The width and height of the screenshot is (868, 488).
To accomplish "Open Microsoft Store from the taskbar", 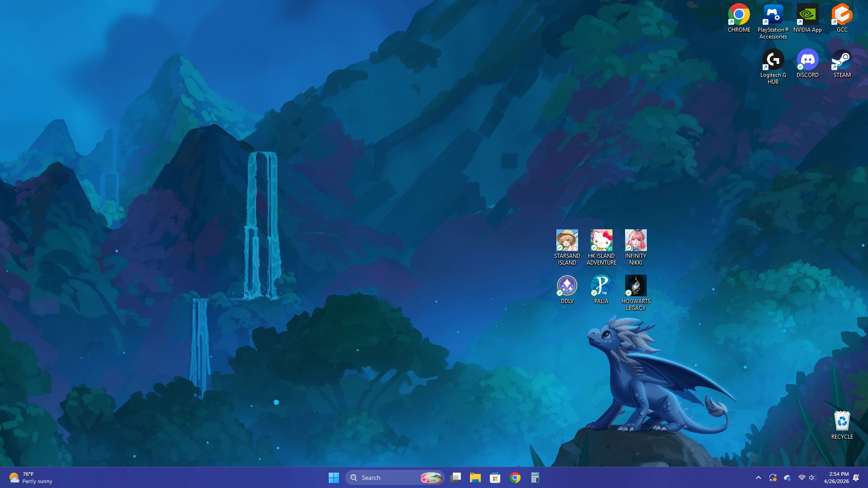I will [x=495, y=478].
